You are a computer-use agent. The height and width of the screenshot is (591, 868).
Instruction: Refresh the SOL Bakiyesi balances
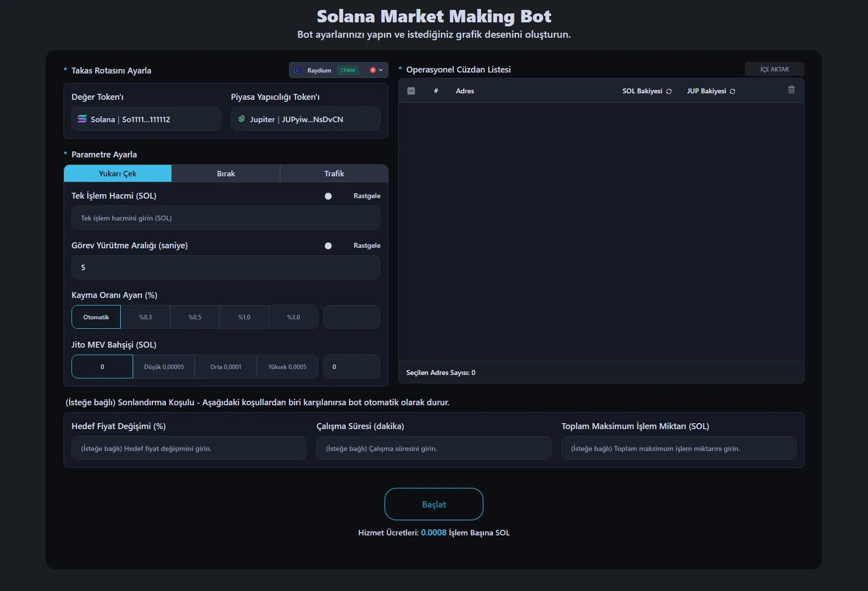click(x=669, y=91)
